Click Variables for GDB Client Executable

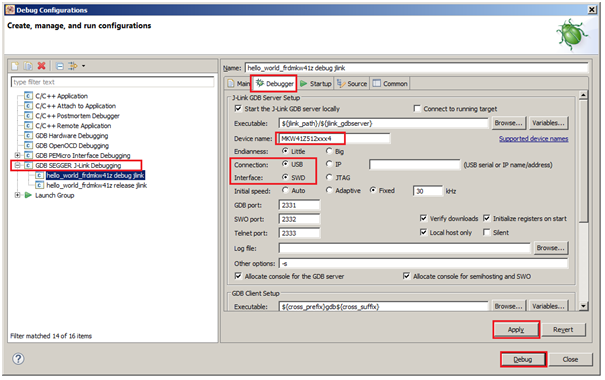tap(548, 306)
